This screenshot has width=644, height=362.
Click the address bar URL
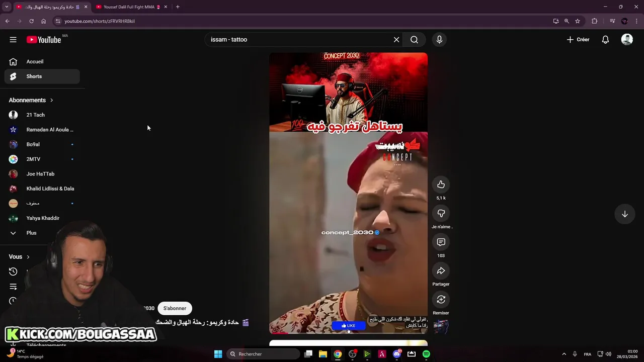[x=100, y=21]
